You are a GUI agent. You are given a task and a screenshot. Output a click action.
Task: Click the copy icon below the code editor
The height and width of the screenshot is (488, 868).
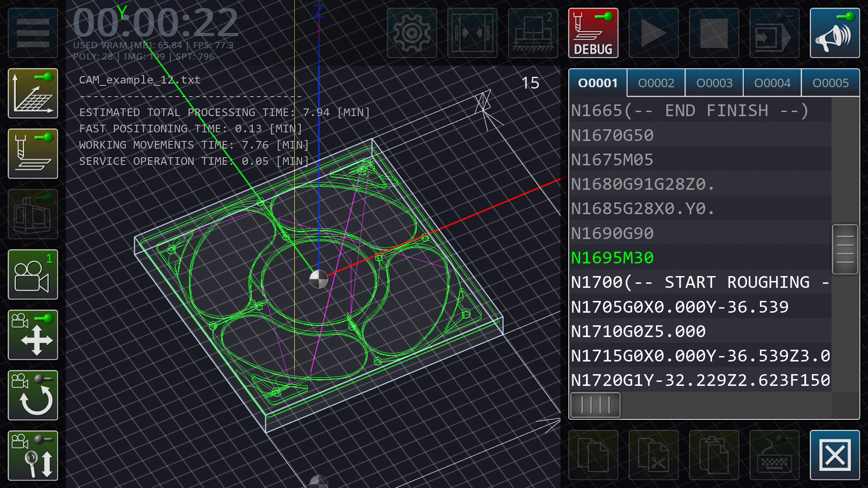click(x=593, y=455)
